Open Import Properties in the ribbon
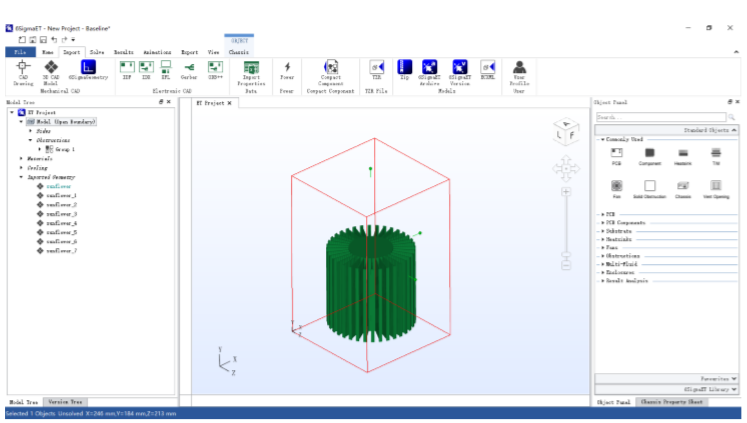This screenshot has width=747, height=423. [251, 68]
